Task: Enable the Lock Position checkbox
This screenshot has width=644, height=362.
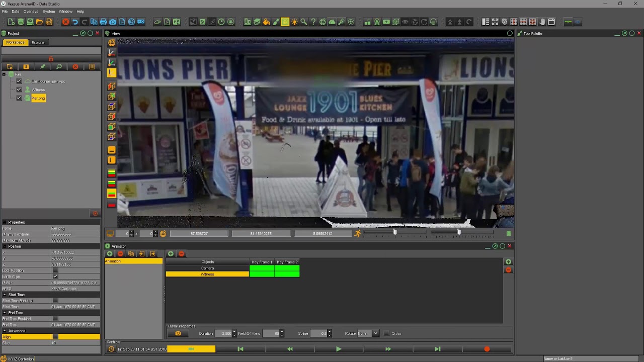Action: (x=55, y=270)
